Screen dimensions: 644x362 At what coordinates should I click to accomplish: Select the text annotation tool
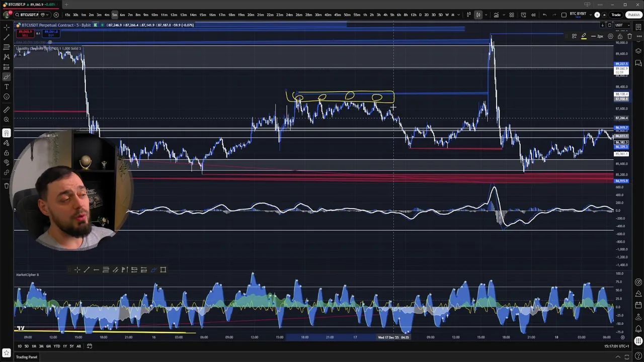[7, 86]
